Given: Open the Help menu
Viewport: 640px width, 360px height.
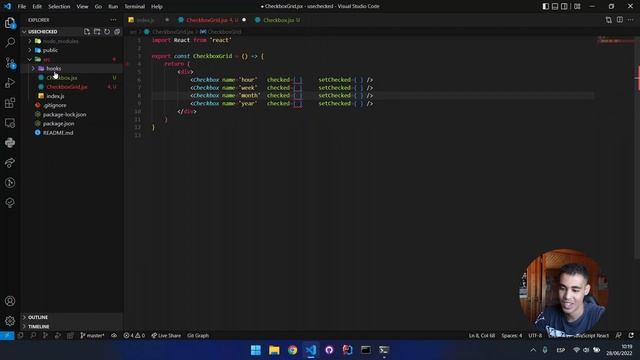Looking at the screenshot, I should (x=157, y=7).
